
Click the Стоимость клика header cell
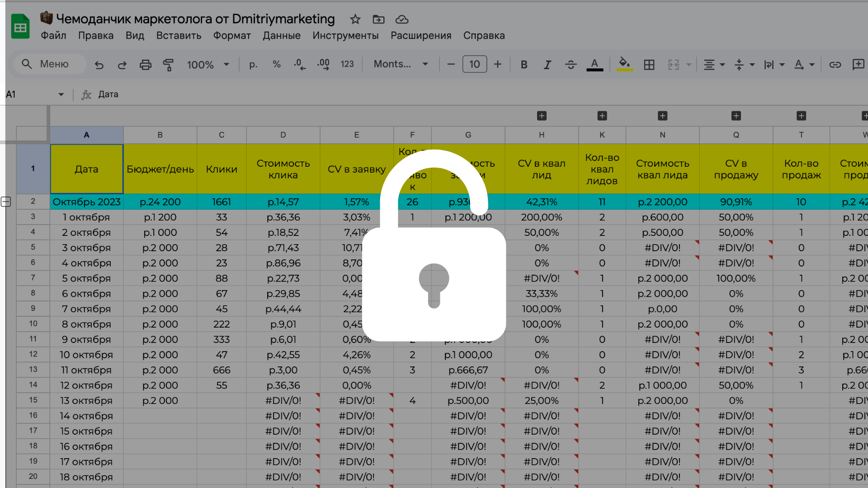coord(283,169)
